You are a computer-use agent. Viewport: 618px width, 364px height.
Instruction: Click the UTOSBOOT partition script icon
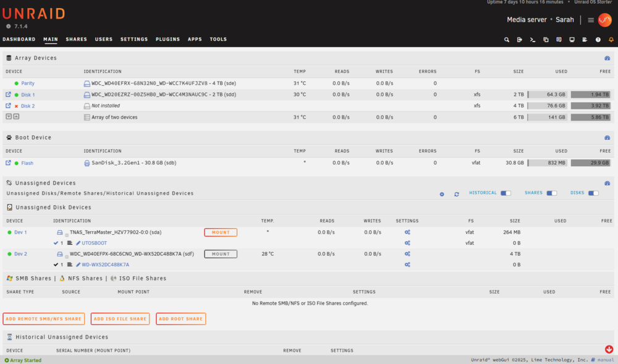point(70,243)
